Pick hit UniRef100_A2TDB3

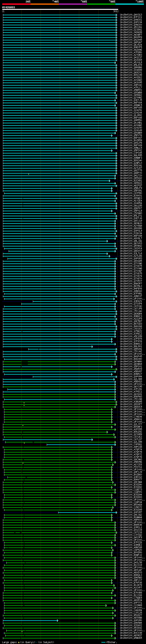131,55
